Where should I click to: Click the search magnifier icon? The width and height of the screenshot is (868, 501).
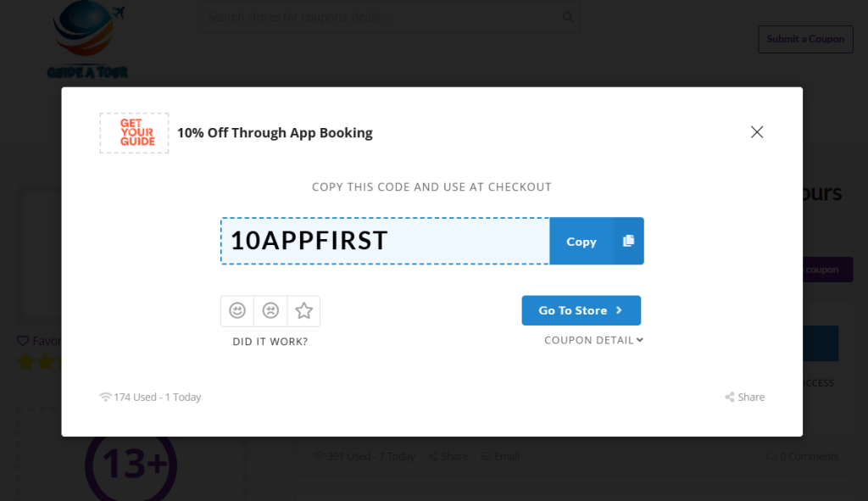[568, 17]
